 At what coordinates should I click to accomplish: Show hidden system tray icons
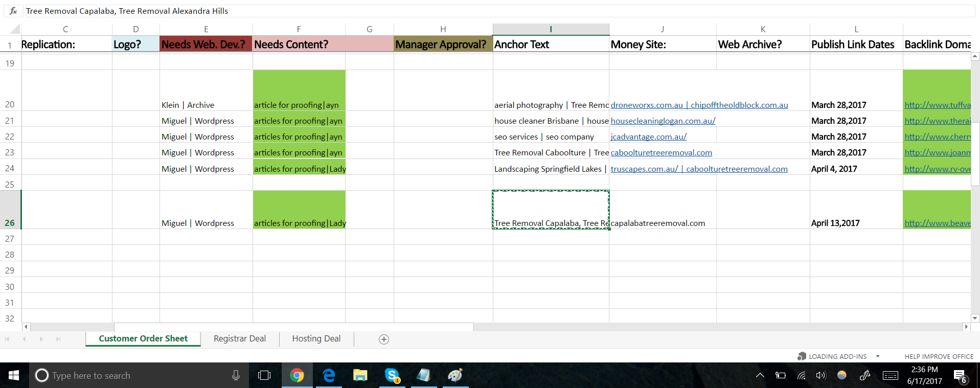tap(760, 376)
